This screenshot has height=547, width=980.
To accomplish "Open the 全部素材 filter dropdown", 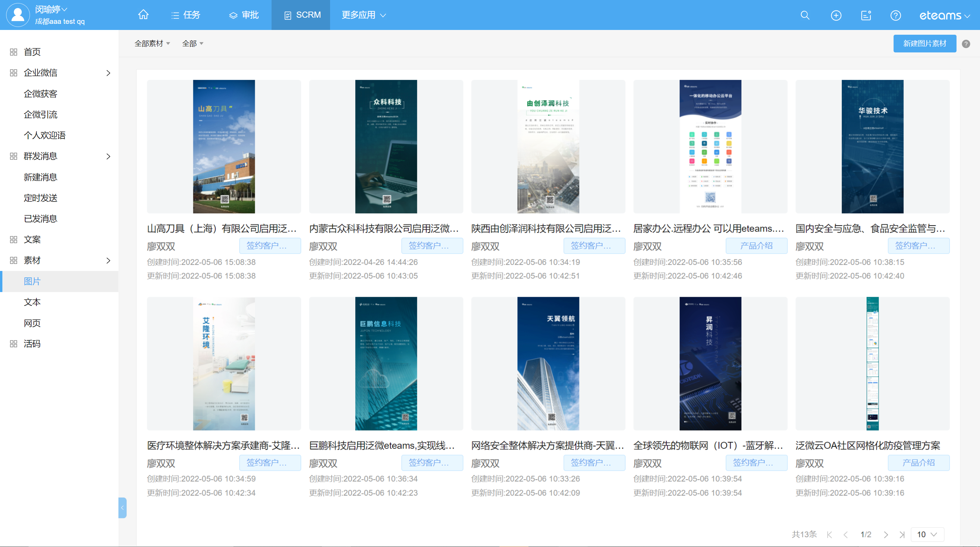I will pos(152,43).
